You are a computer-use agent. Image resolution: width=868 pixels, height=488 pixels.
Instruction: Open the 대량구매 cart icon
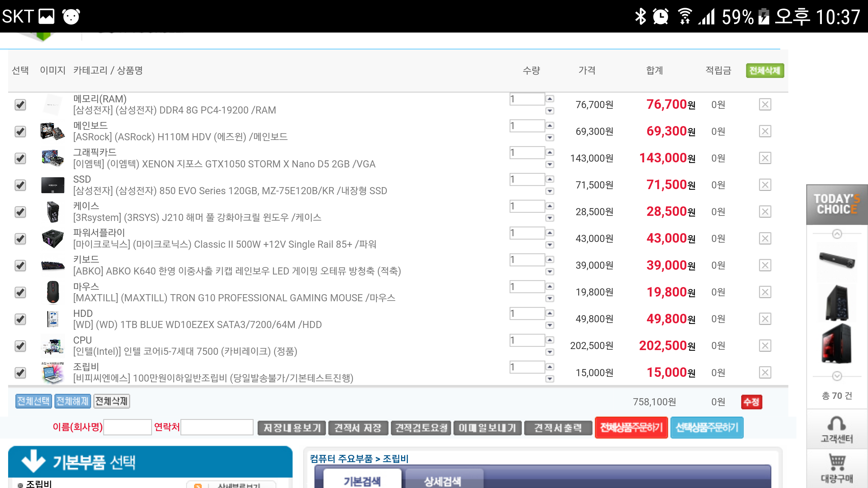(837, 468)
